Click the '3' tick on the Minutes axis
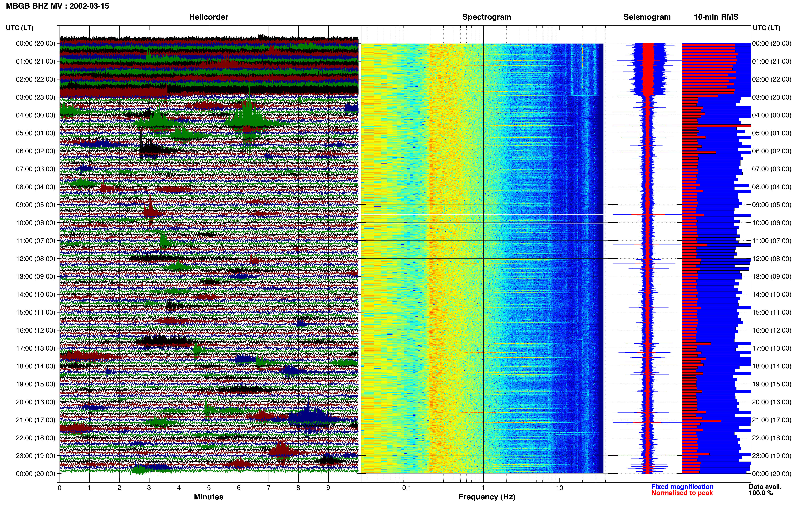This screenshot has height=508, width=812. 149,488
